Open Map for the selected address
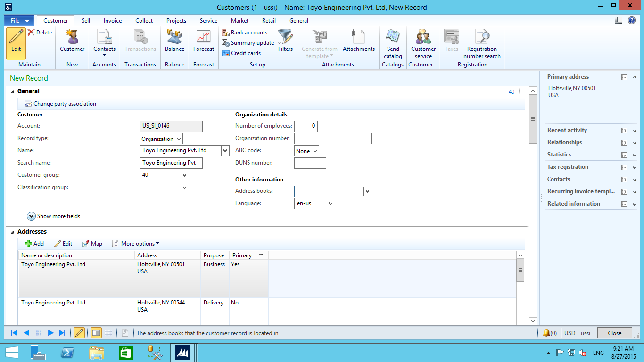 pyautogui.click(x=92, y=244)
